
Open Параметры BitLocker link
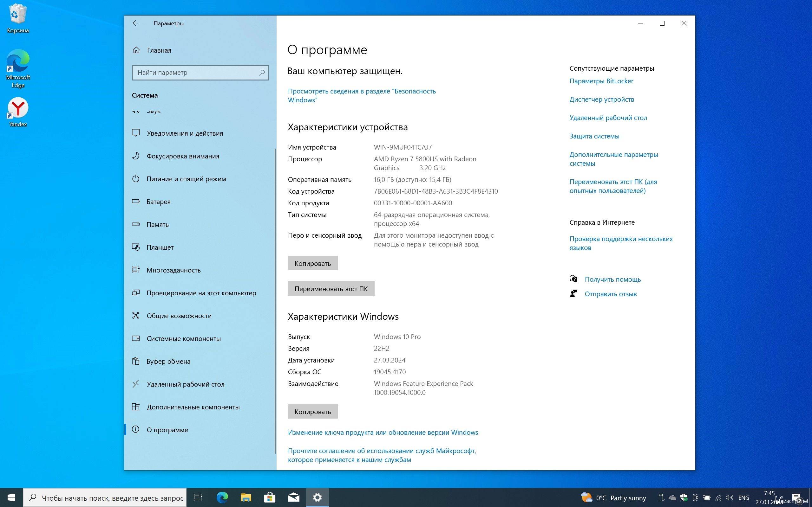[601, 81]
